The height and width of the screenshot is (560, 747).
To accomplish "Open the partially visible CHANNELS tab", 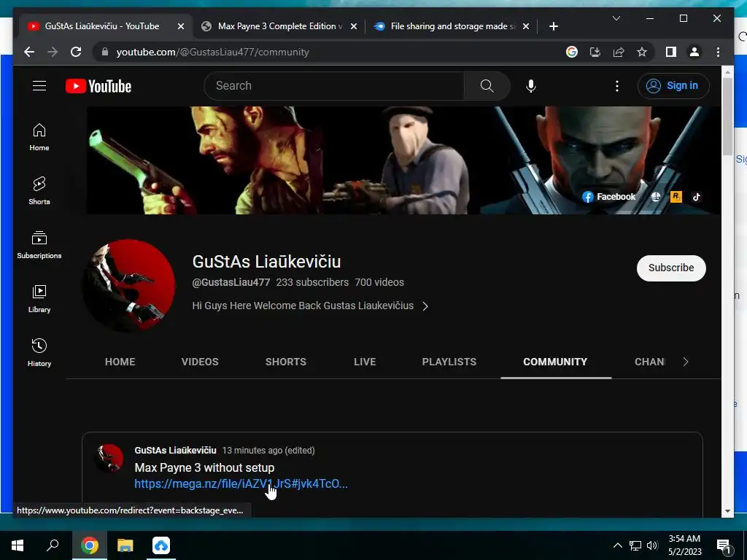I will pyautogui.click(x=650, y=362).
